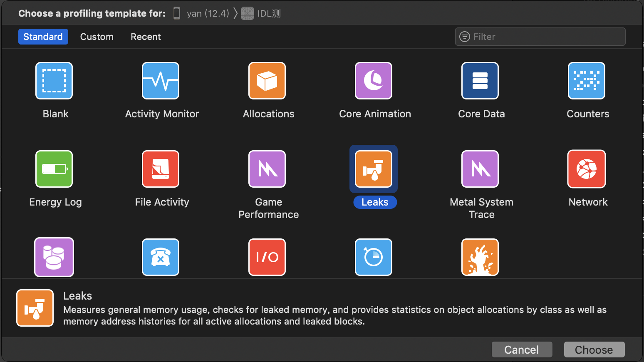Select the Blank profiling template
Viewport: 644px width, 362px height.
(x=54, y=81)
